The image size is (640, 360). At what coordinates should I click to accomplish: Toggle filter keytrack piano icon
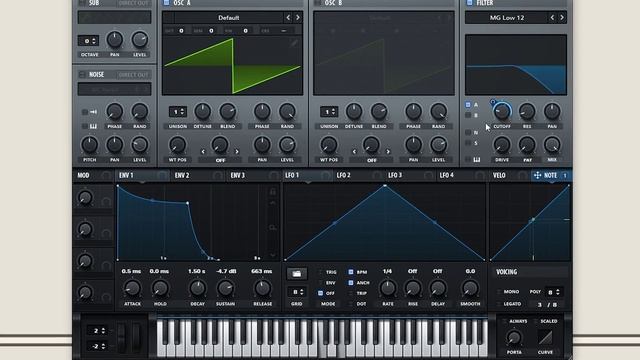[x=476, y=160]
